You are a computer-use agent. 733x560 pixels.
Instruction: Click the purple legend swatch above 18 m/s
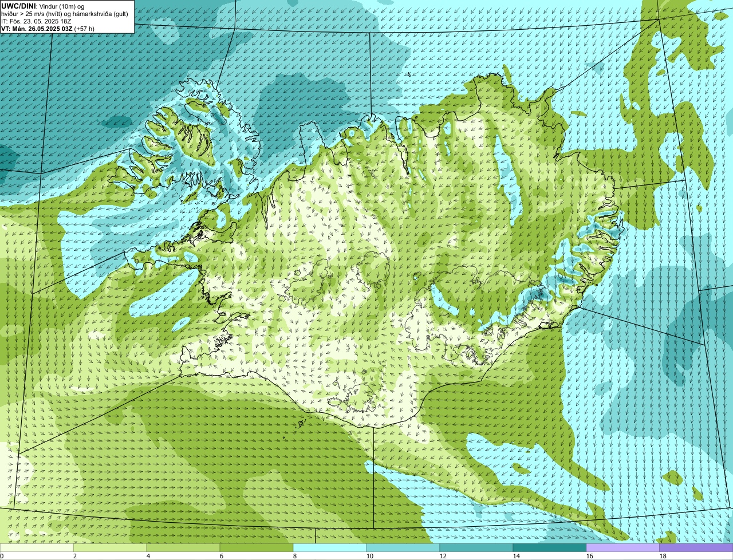pos(696,547)
